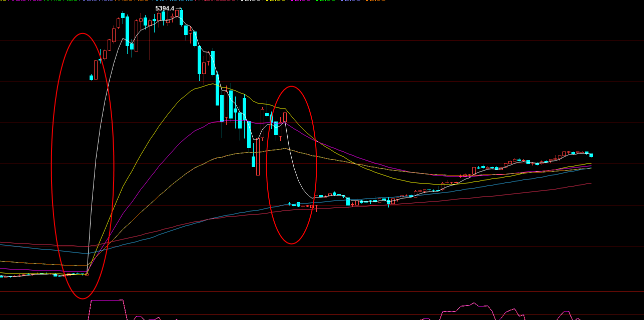Click the first small cyan candle after the gap-up
Screen dimensions: 644x320
91,77
